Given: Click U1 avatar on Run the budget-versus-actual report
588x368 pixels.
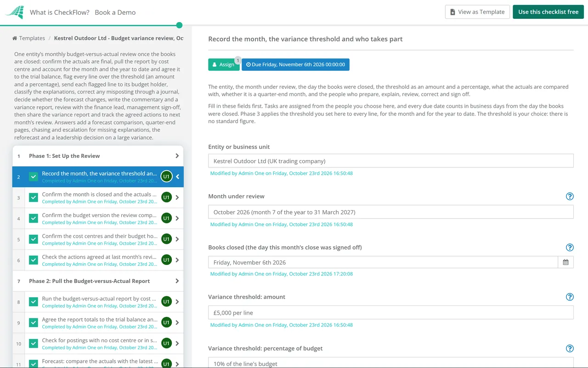Looking at the screenshot, I should (x=166, y=302).
